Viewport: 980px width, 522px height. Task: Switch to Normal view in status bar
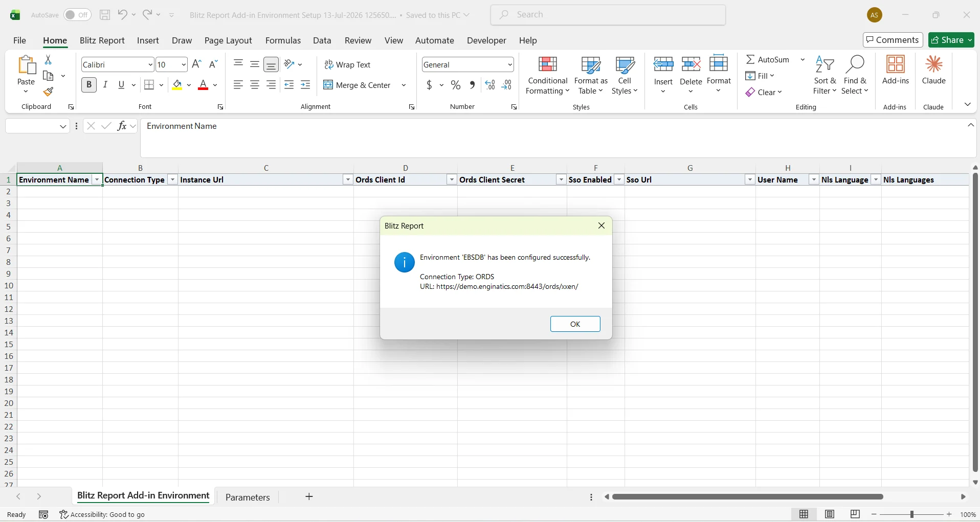coord(804,514)
